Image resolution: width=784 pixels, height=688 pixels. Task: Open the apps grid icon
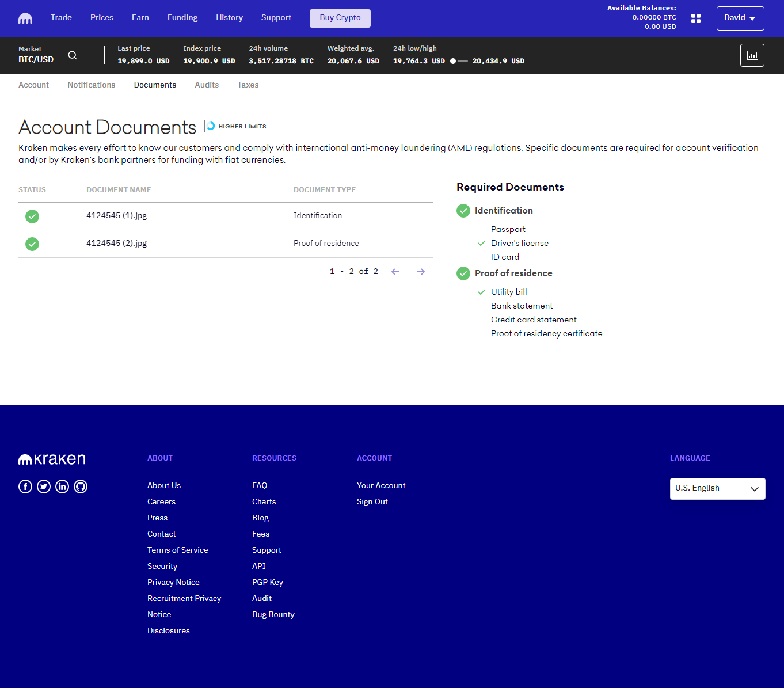tap(696, 18)
